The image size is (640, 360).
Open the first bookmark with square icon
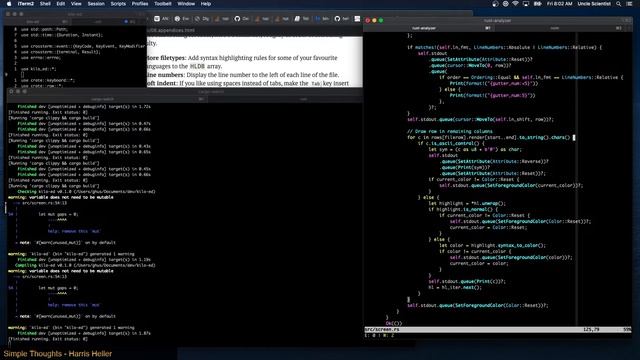tap(161, 19)
